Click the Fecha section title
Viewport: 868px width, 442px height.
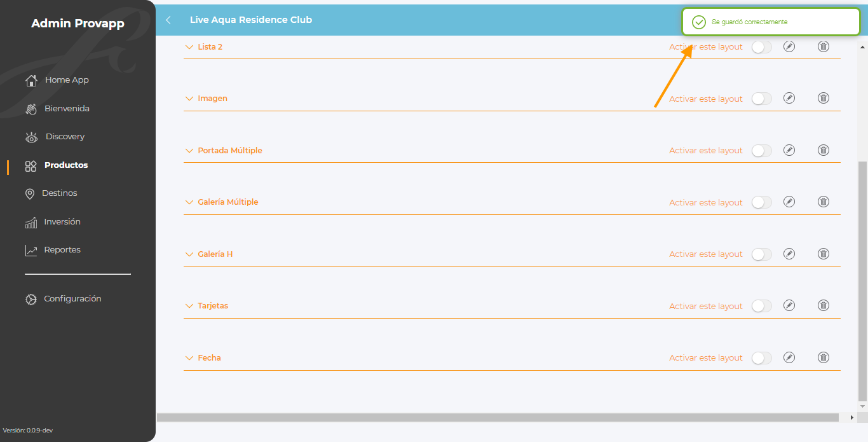[210, 358]
